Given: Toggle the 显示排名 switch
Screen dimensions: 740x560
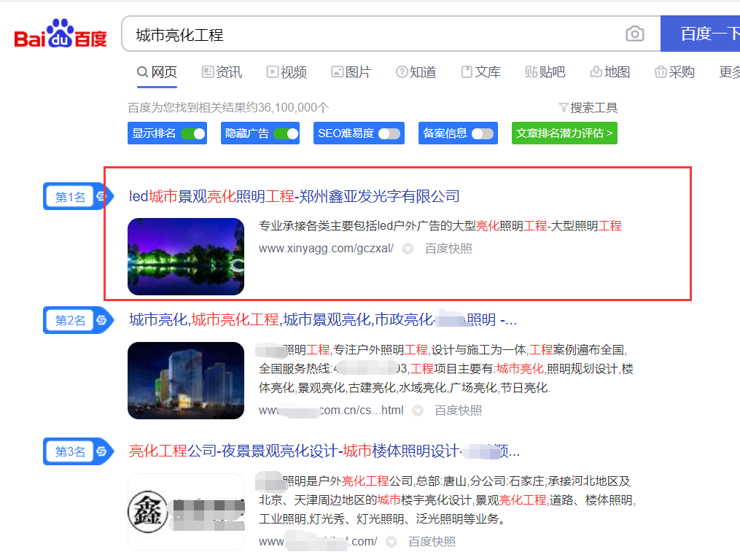Looking at the screenshot, I should (x=193, y=133).
